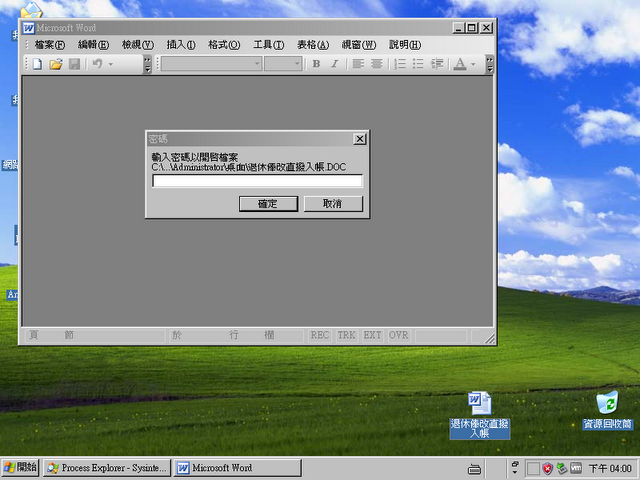Click the Word window resize grip

pos(489,338)
